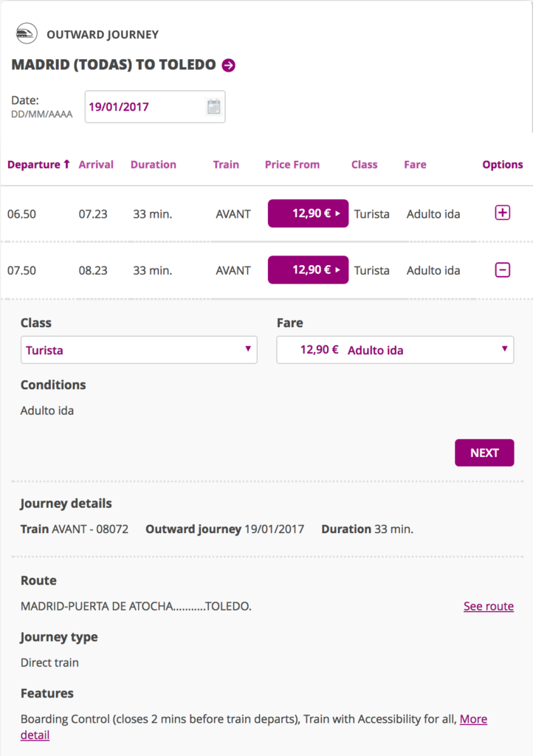Click the arrow icon next to Toledo

pyautogui.click(x=228, y=65)
